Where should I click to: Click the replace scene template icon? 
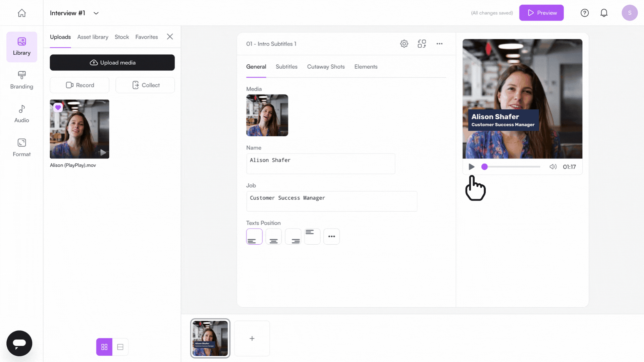(422, 44)
